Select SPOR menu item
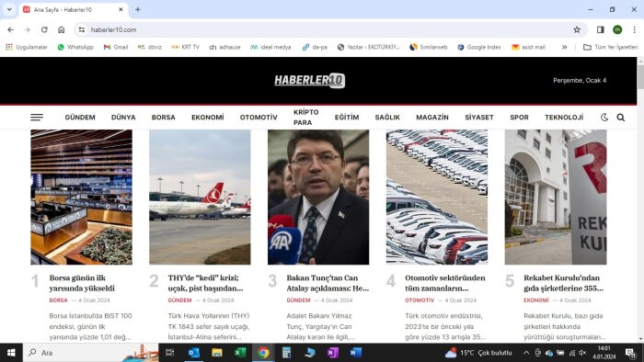The image size is (644, 362). tap(519, 118)
